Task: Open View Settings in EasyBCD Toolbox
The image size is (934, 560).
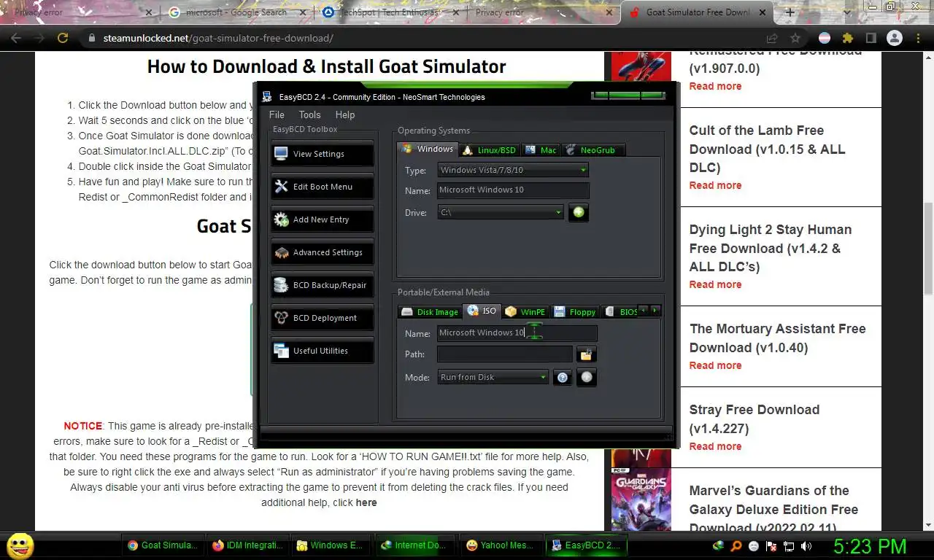Action: tap(322, 154)
